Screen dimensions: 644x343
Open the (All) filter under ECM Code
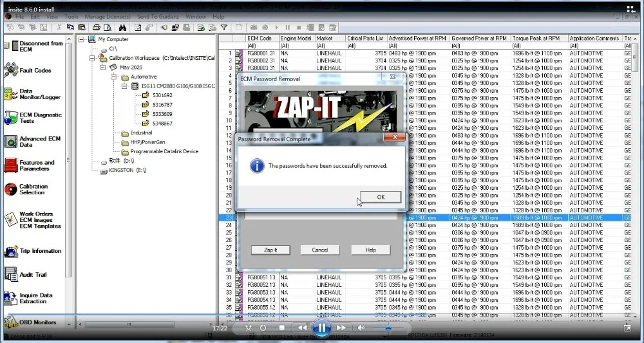pos(263,46)
